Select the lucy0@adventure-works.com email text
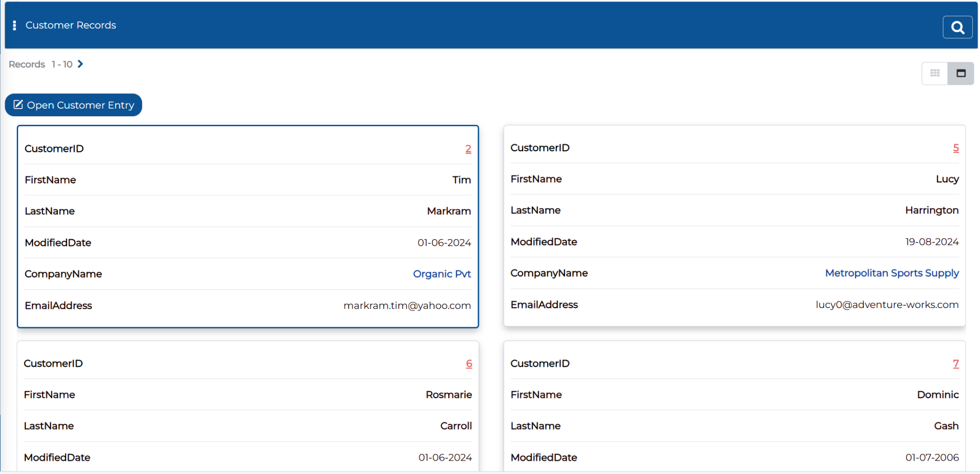The width and height of the screenshot is (980, 474). [x=887, y=305]
